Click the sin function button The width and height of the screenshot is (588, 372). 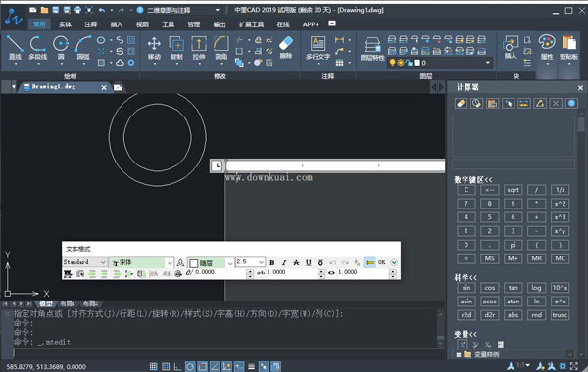(x=466, y=288)
